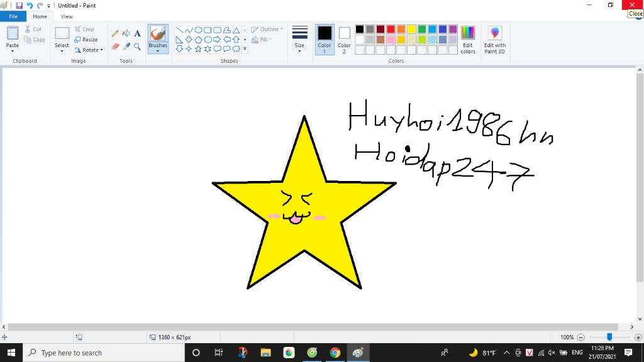
Task: Open the Resize dialog
Action: point(86,40)
